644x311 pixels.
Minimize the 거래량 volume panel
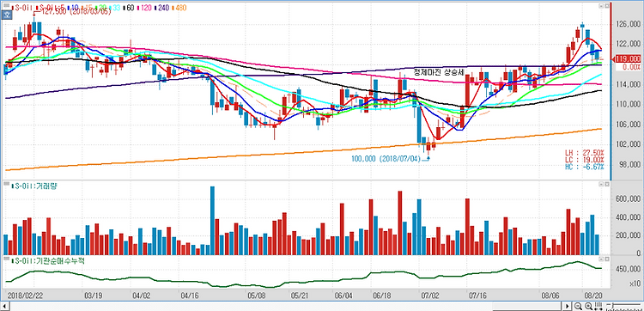click(600, 184)
